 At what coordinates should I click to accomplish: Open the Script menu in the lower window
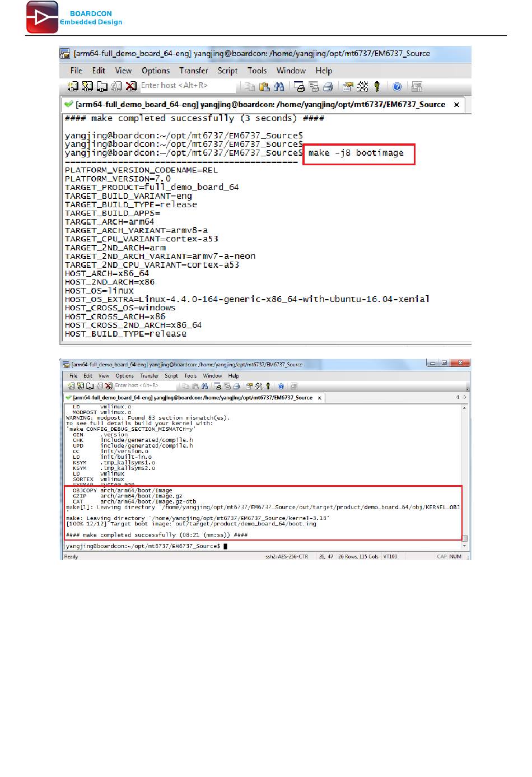click(x=171, y=376)
